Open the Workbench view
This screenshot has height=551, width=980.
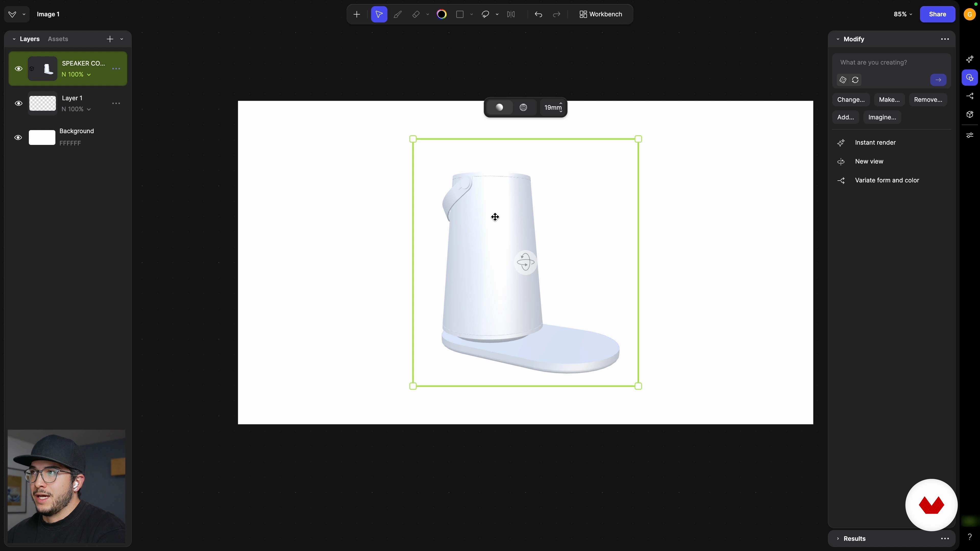pyautogui.click(x=601, y=14)
